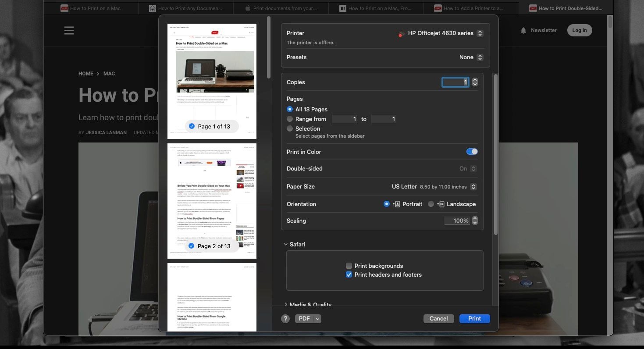Click the HP Officejet printer icon
This screenshot has height=349, width=644.
tap(401, 33)
